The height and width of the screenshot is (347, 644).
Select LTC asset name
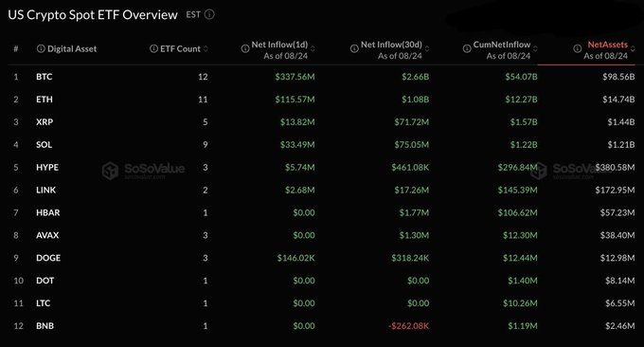pyautogui.click(x=44, y=303)
